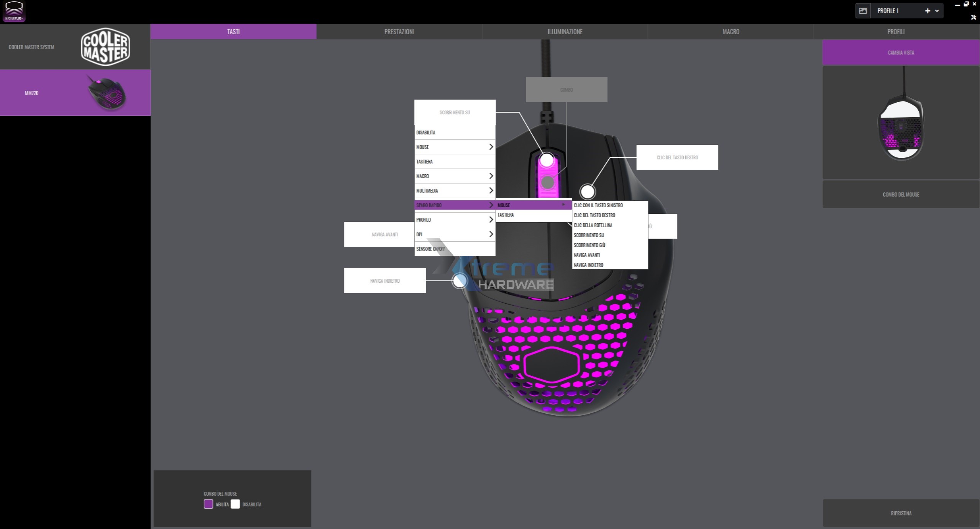Select the MM720 mouse device icon
The width and height of the screenshot is (980, 529).
click(x=107, y=93)
